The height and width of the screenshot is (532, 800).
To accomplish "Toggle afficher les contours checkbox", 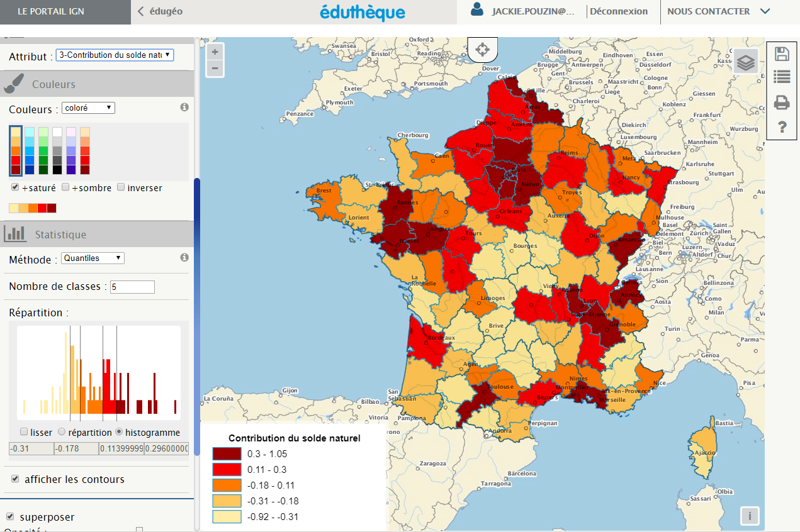I will click(15, 479).
